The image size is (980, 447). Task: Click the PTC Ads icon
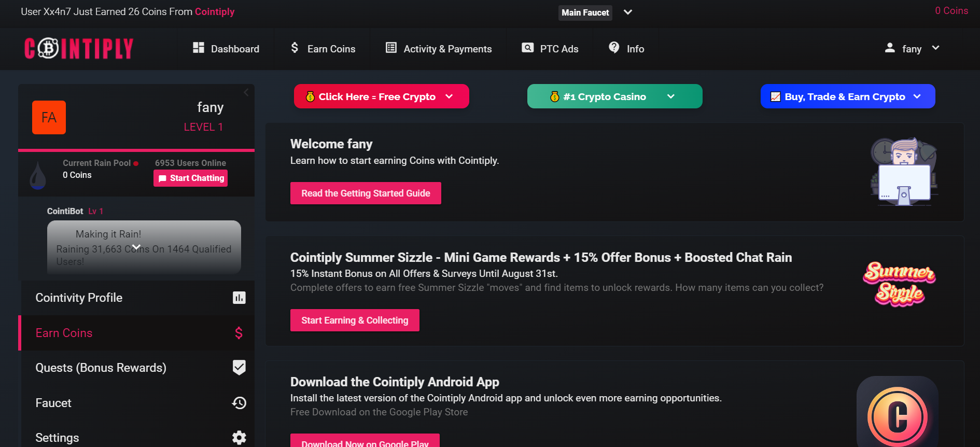(x=527, y=48)
